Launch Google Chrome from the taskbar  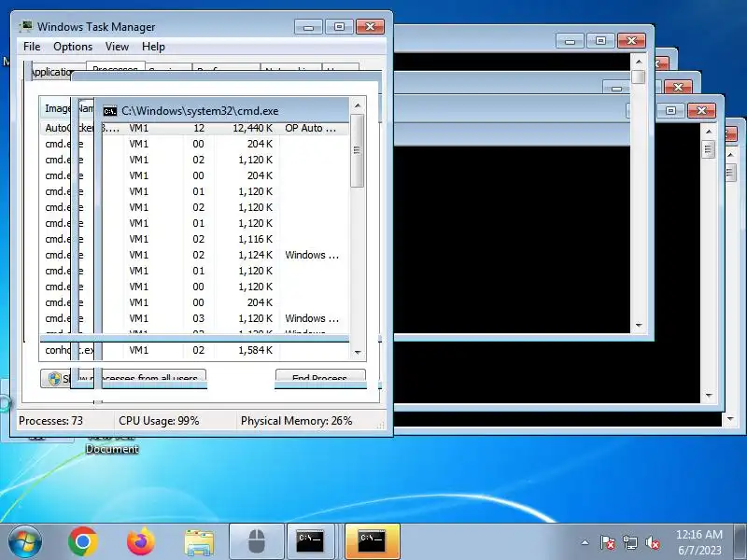click(83, 542)
